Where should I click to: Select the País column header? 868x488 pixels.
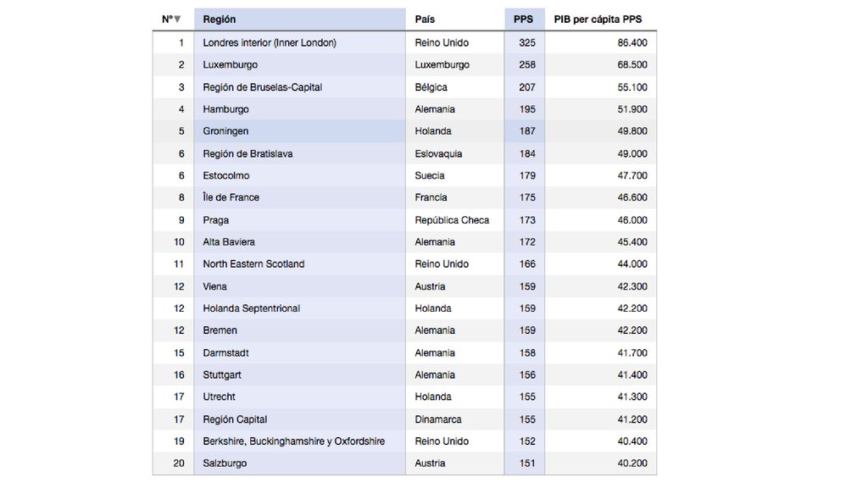click(x=454, y=19)
